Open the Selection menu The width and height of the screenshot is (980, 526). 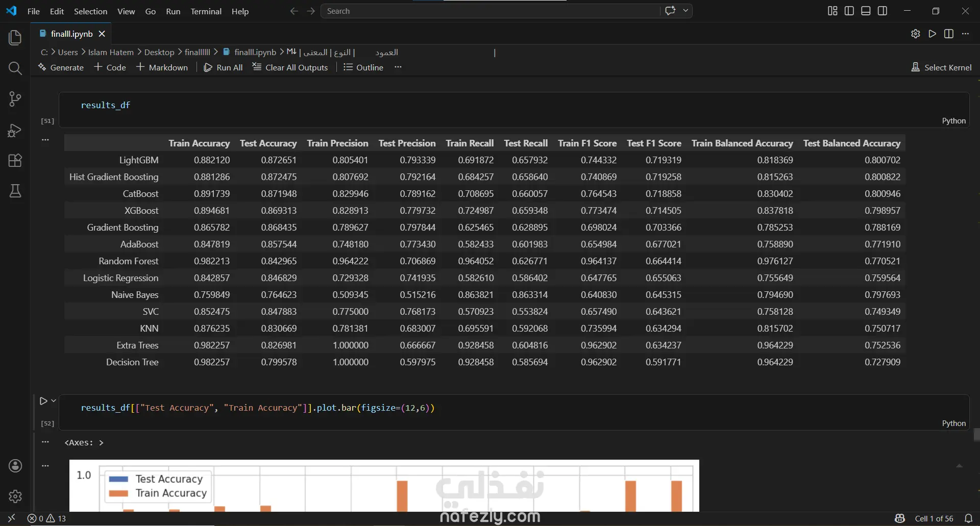point(90,11)
